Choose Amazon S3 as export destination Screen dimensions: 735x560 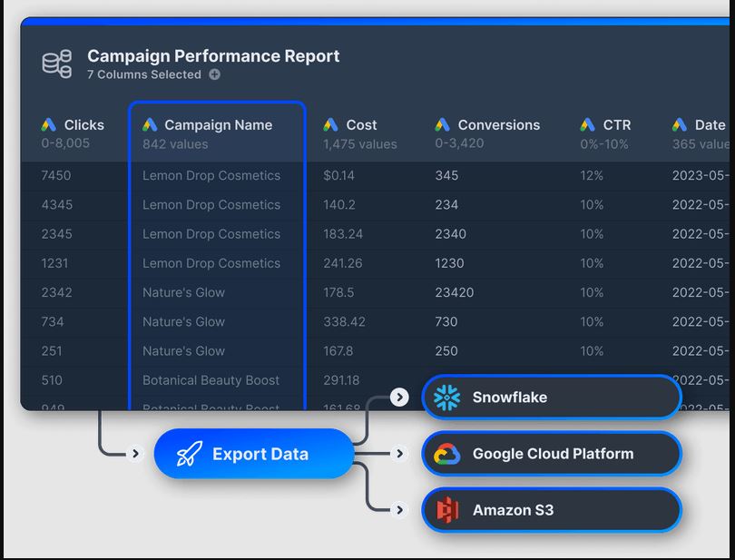552,510
